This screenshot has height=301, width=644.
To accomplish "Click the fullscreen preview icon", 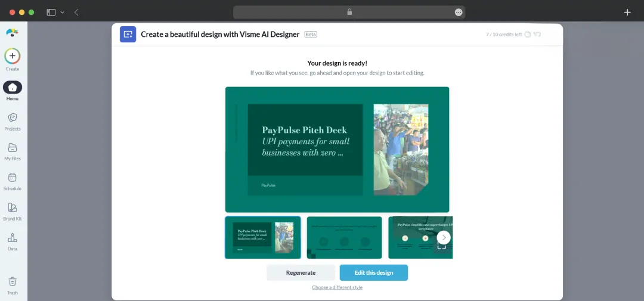I will (x=441, y=246).
